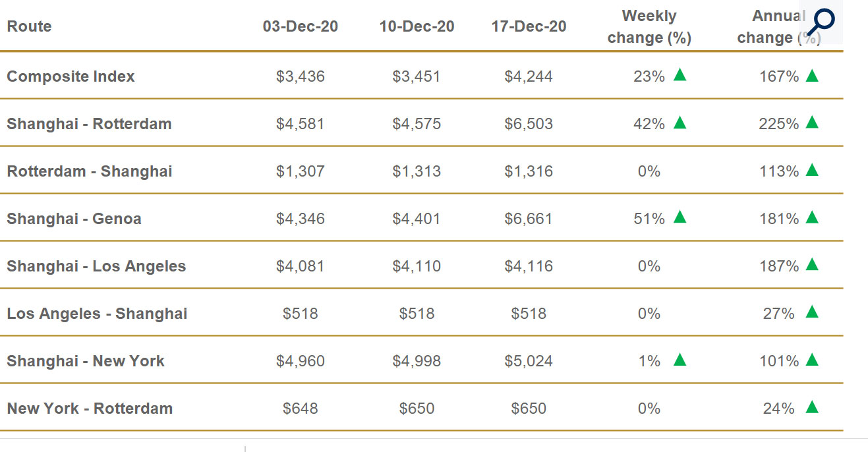Click the 03-Dec-20 column header
This screenshot has width=868, height=452.
(x=301, y=26)
